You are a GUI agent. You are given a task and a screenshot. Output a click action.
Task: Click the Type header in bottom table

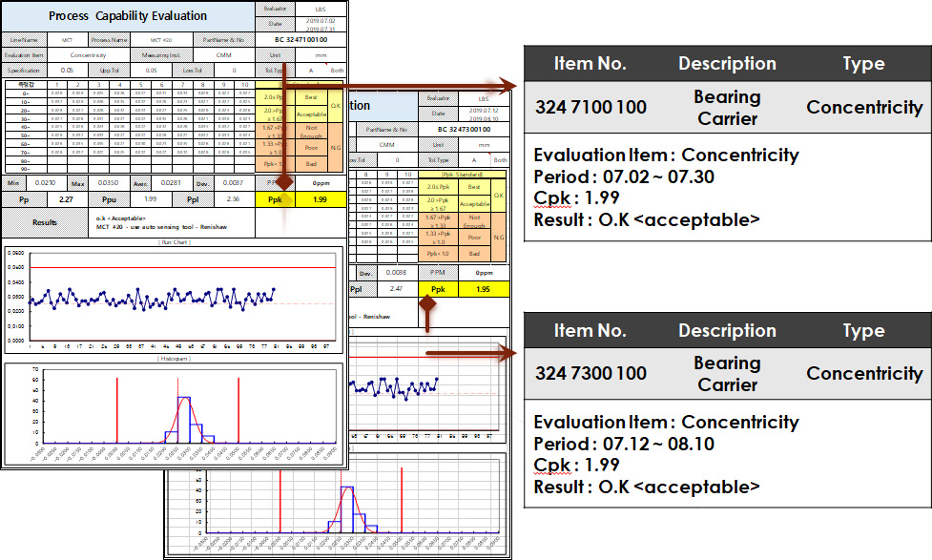click(x=863, y=331)
